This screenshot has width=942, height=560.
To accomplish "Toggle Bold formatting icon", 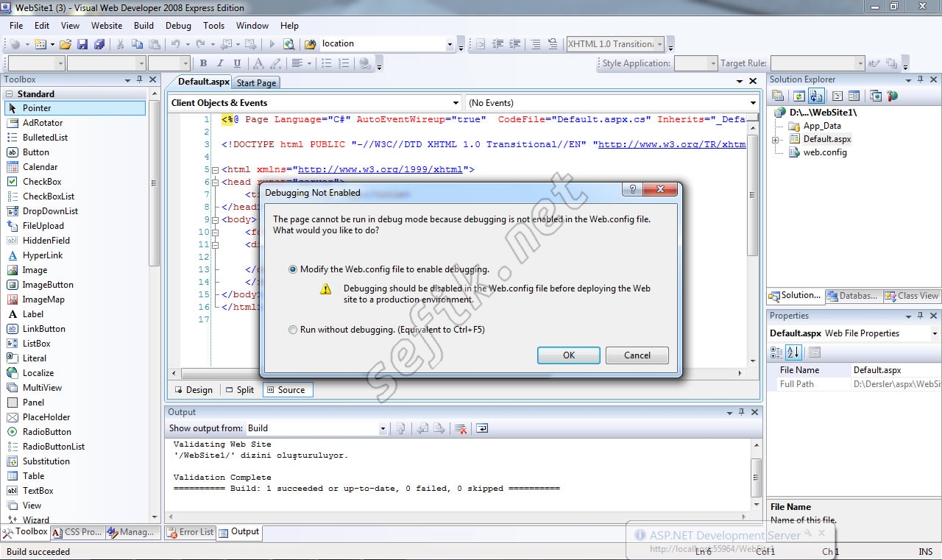I will pyautogui.click(x=203, y=64).
